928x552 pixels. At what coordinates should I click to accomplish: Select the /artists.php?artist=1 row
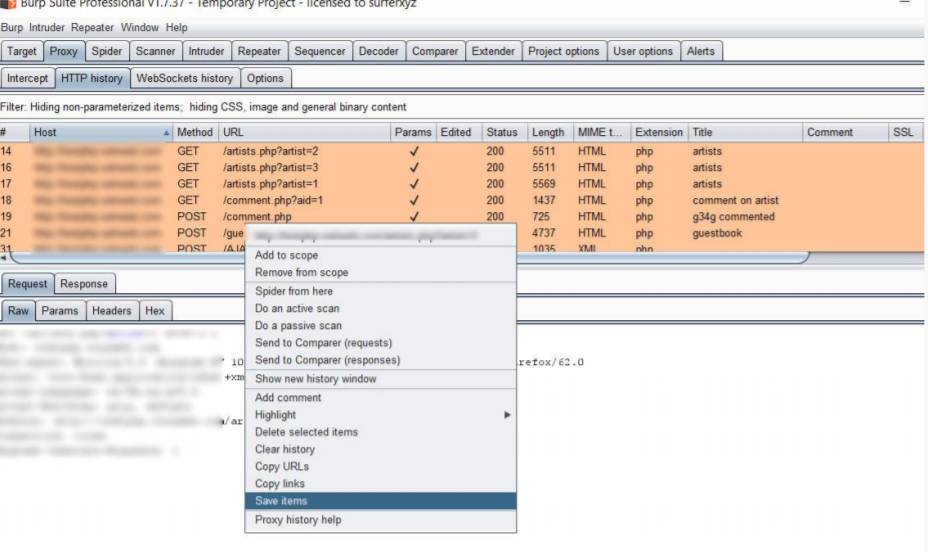(462, 184)
